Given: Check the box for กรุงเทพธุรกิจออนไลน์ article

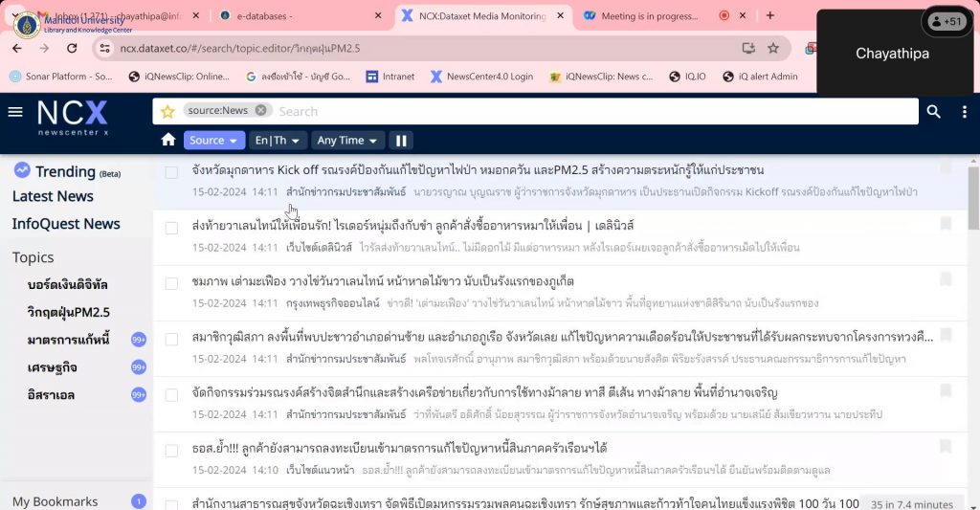Looking at the screenshot, I should click(171, 283).
